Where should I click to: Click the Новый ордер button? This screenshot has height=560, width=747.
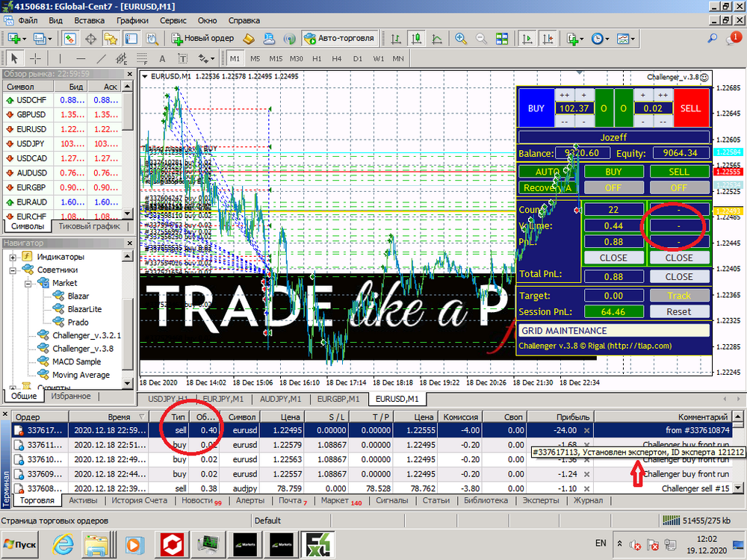tap(202, 39)
